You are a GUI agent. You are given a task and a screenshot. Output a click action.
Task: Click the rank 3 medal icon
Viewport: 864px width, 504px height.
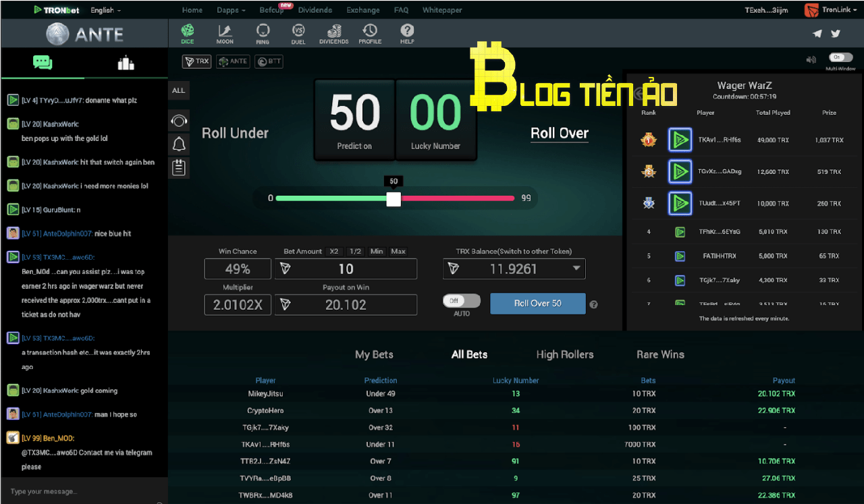point(649,203)
